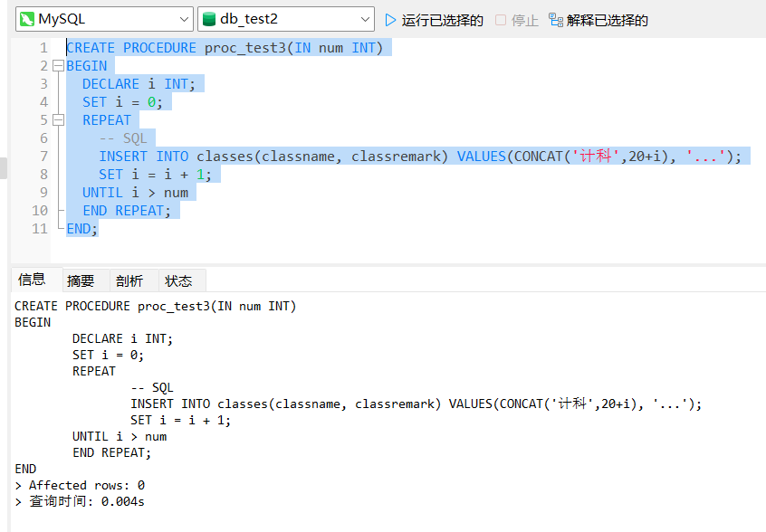Run the selected SQL with 运行已选择的
This screenshot has height=532, width=766.
(x=434, y=20)
